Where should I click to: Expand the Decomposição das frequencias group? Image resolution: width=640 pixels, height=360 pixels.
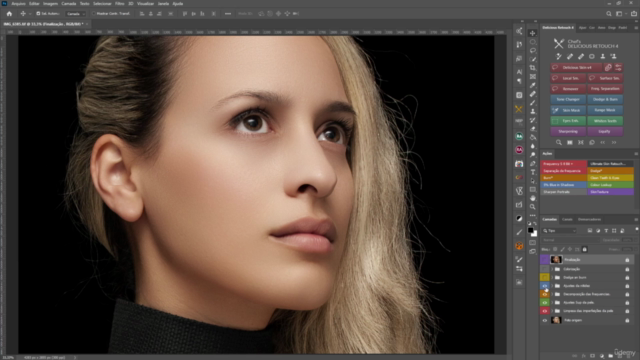[x=552, y=294]
